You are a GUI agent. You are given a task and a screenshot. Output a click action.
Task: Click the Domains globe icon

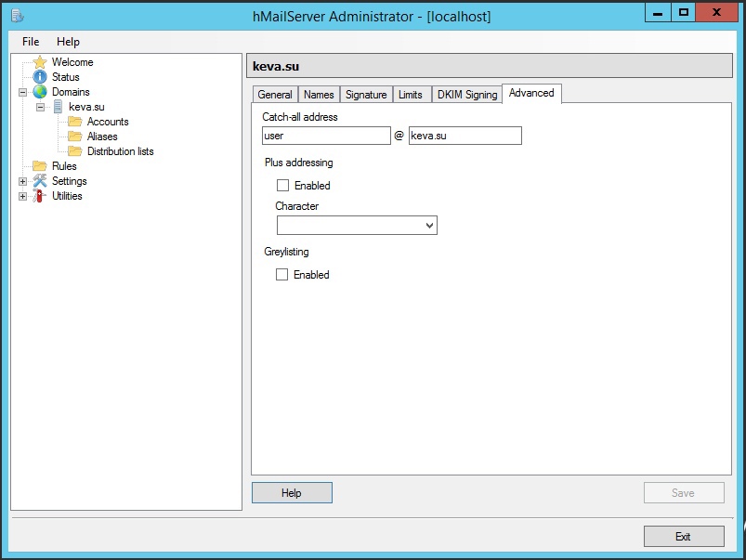pyautogui.click(x=40, y=91)
